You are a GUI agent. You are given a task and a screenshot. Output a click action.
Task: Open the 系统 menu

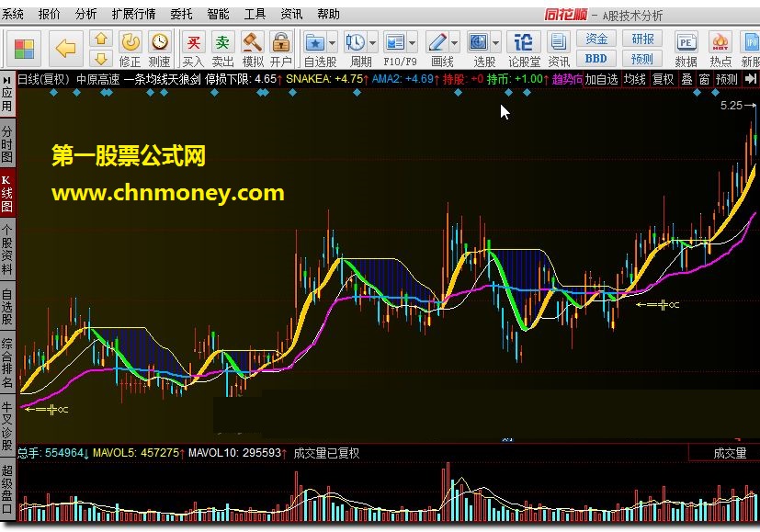point(13,14)
